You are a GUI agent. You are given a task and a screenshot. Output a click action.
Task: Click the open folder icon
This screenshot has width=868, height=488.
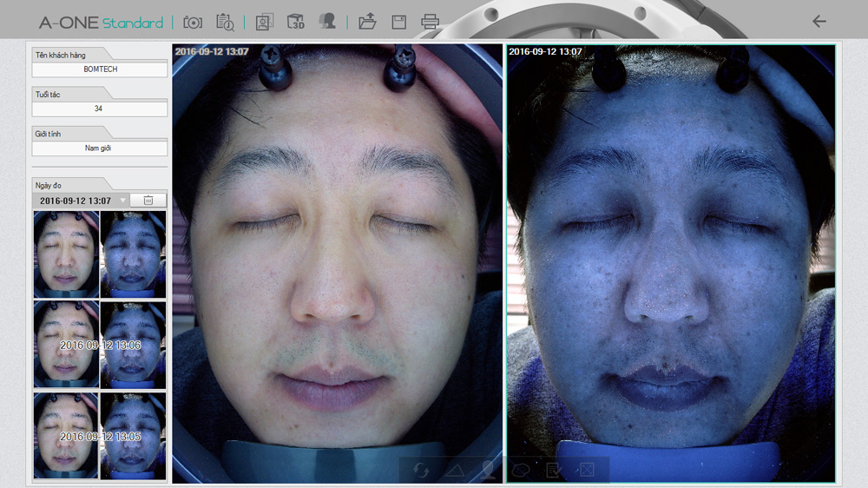coord(367,22)
